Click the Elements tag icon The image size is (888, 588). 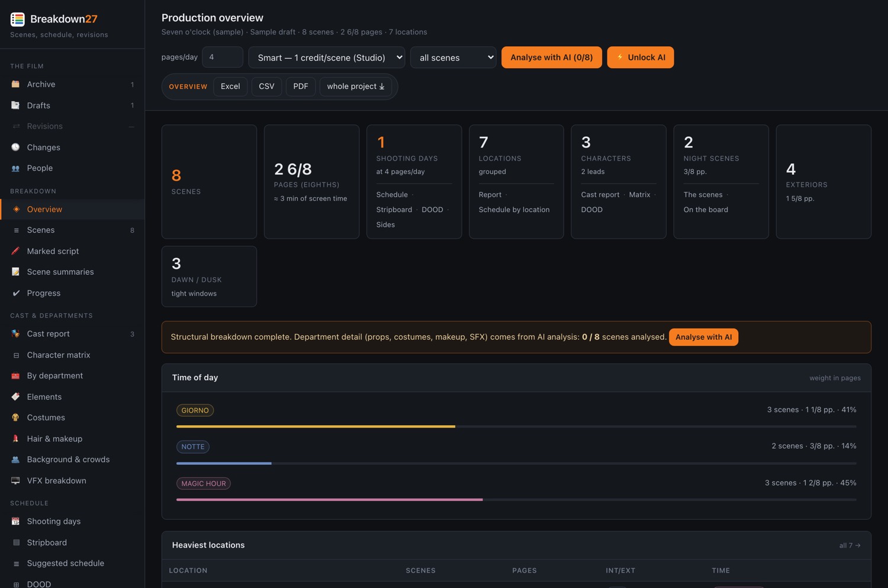(x=15, y=397)
